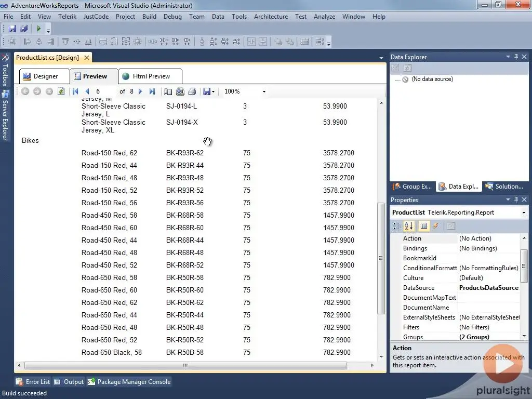This screenshot has width=532, height=399.
Task: Save the current file with the floppy icon
Action: [x=12, y=29]
